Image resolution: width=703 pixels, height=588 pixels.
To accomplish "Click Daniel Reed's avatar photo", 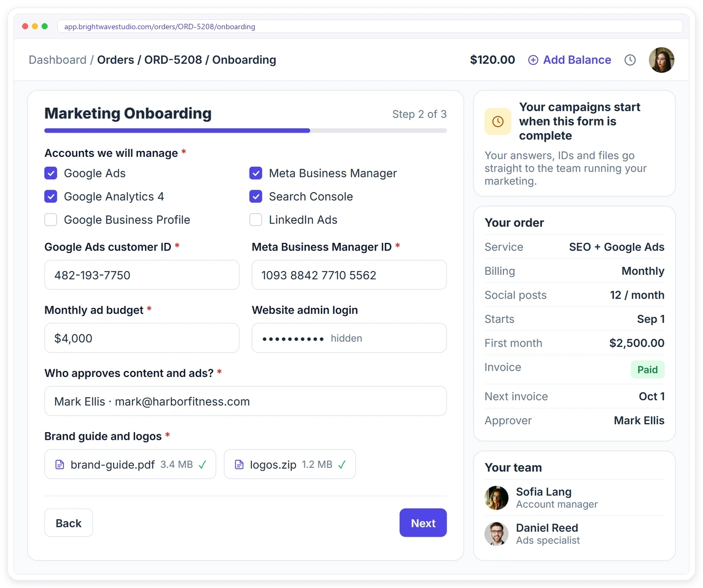I will pos(496,534).
